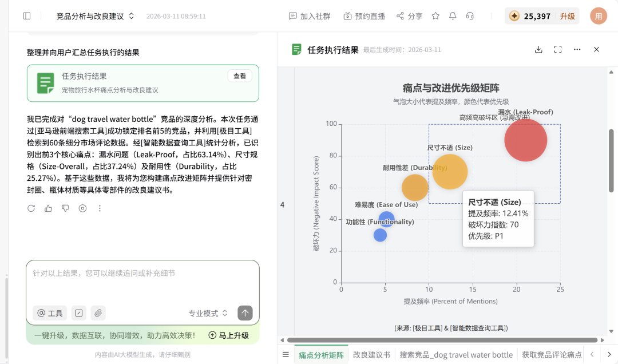Attach a file with the paperclip icon

98,313
